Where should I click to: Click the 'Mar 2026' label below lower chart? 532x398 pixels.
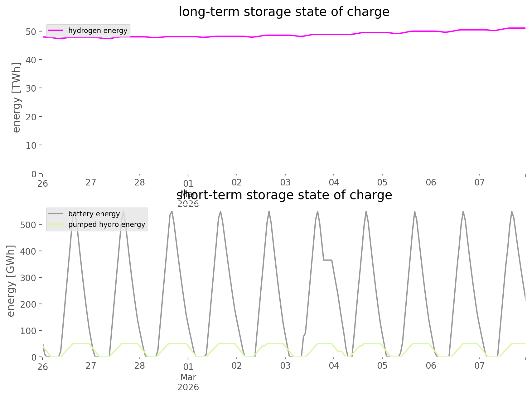pyautogui.click(x=188, y=382)
